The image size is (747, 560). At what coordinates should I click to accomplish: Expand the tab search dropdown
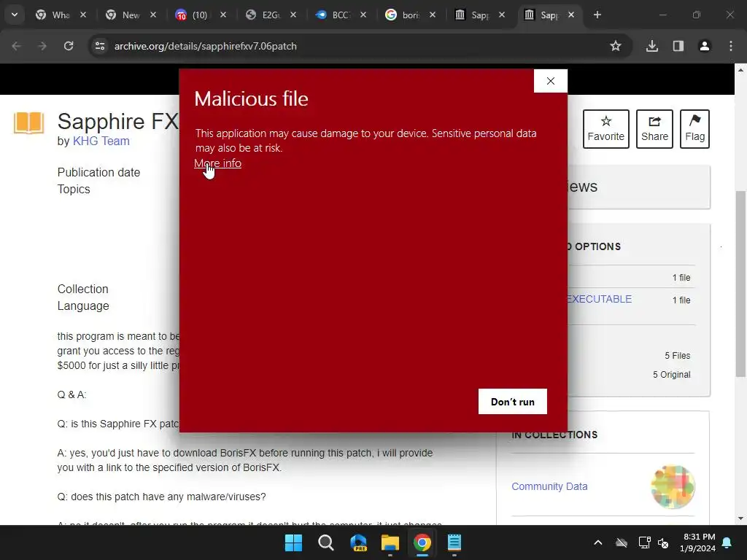15,15
